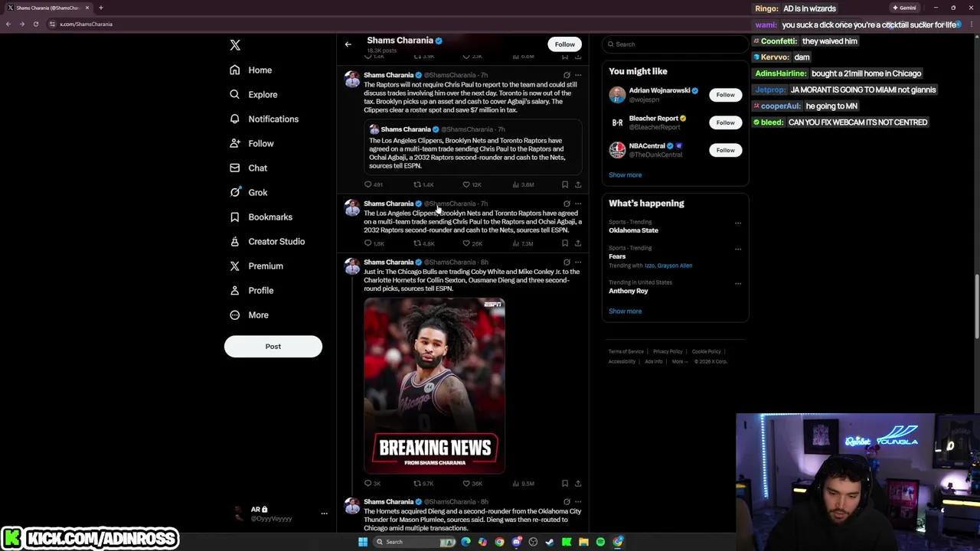
Task: Open Shams Charania avatar on Bulls tweet
Action: click(352, 266)
